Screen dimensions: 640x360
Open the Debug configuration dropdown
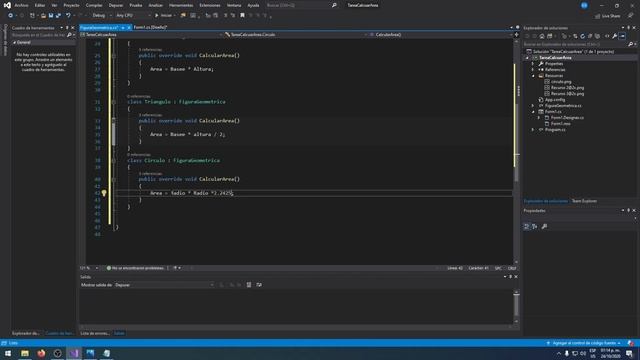tap(102, 16)
